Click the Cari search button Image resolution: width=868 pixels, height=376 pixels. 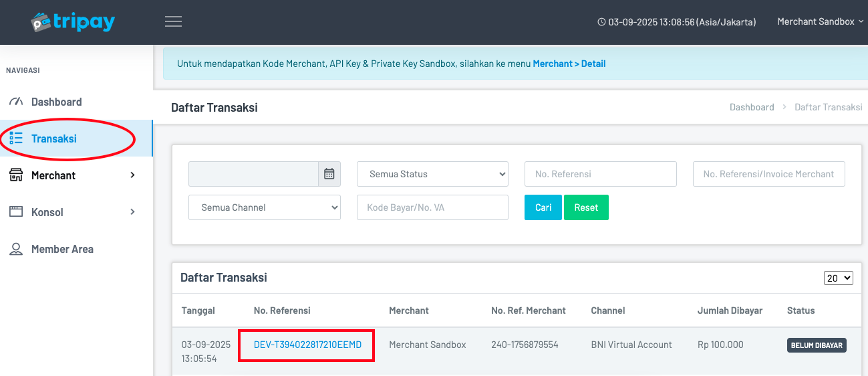tap(543, 207)
